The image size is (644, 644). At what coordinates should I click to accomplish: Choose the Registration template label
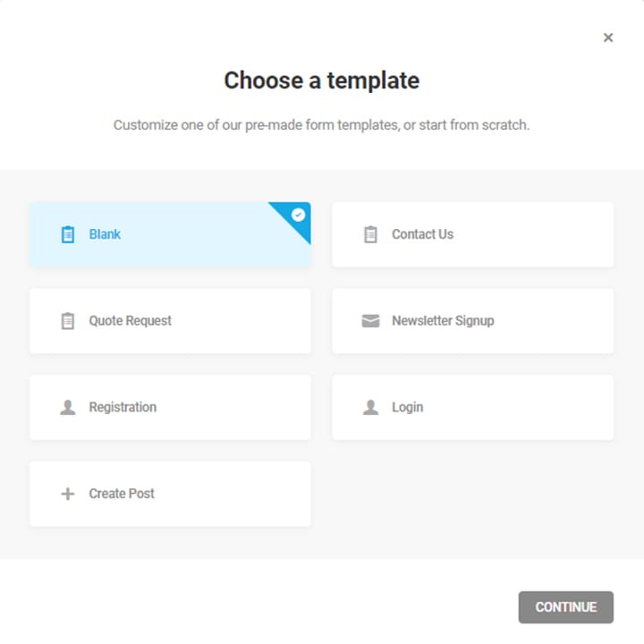(x=123, y=407)
